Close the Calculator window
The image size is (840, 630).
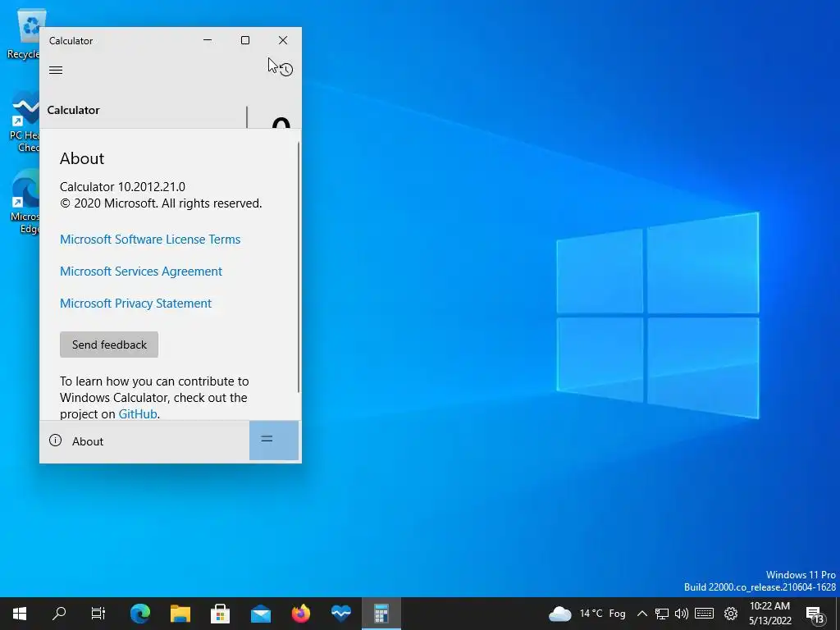pos(283,40)
